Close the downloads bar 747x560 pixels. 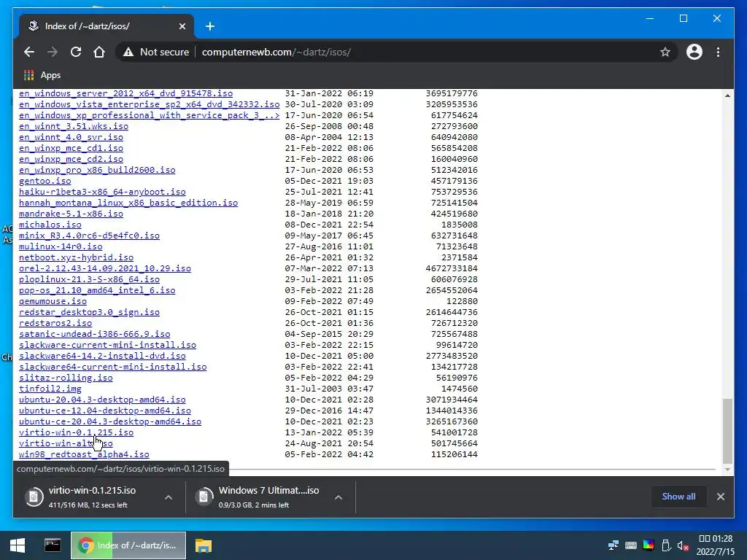[720, 496]
